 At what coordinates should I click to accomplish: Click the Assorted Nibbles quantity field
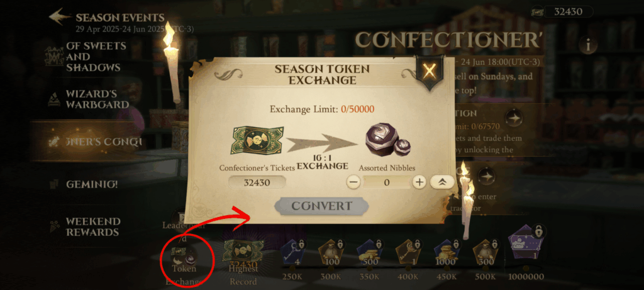tap(387, 182)
